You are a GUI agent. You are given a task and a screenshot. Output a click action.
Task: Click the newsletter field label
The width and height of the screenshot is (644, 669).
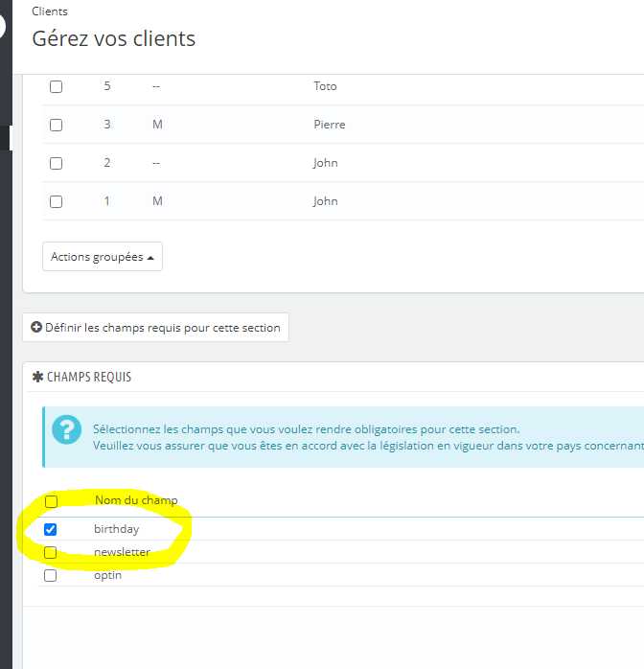(x=122, y=552)
